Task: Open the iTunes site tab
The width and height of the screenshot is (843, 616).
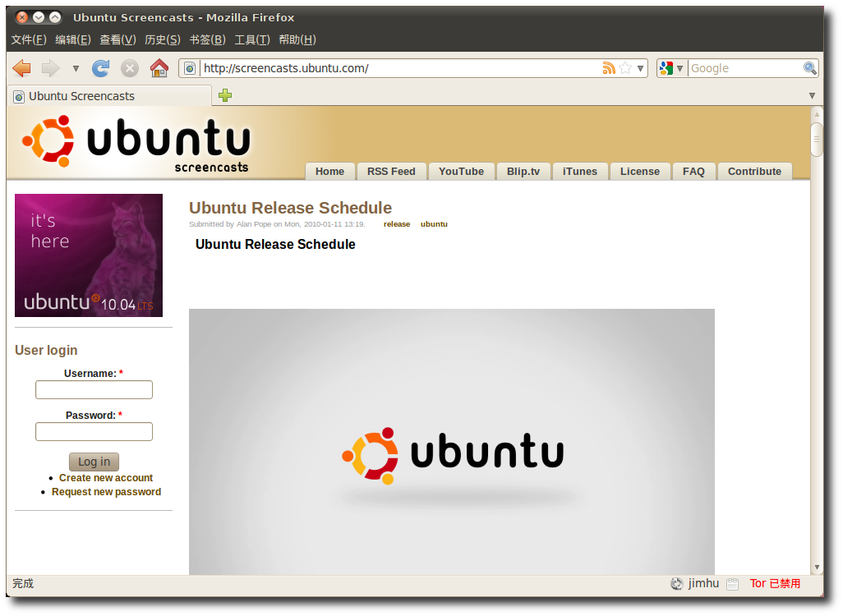Action: coord(580,172)
